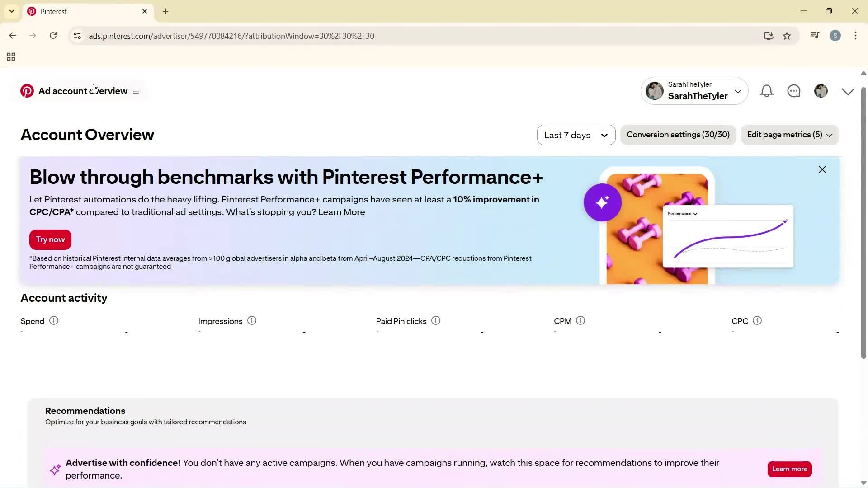Click the Pinterest logo in the header

(x=27, y=91)
